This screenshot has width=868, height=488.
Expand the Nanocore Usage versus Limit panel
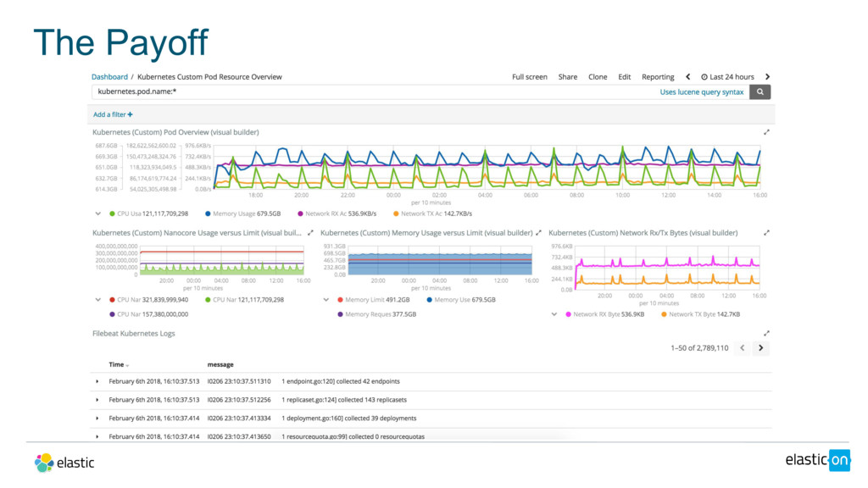(x=310, y=232)
